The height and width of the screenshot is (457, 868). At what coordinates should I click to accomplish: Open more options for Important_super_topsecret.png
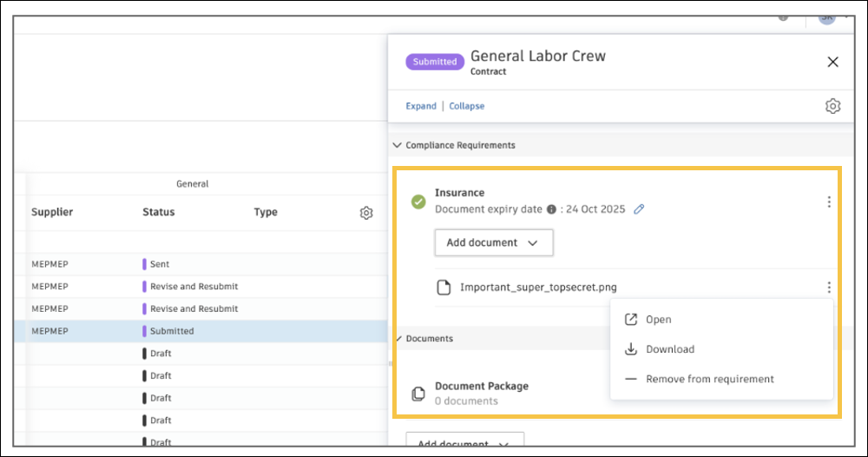(x=829, y=288)
